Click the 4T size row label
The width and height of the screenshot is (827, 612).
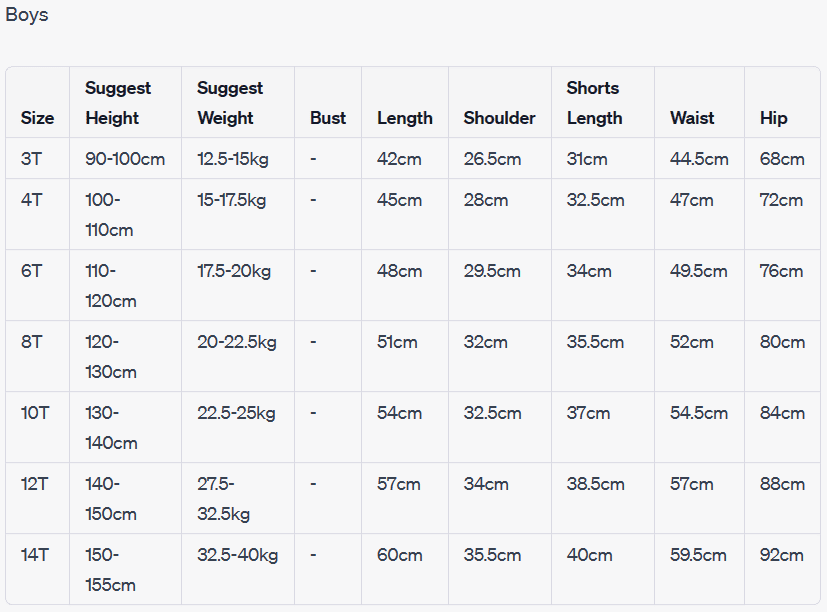32,200
